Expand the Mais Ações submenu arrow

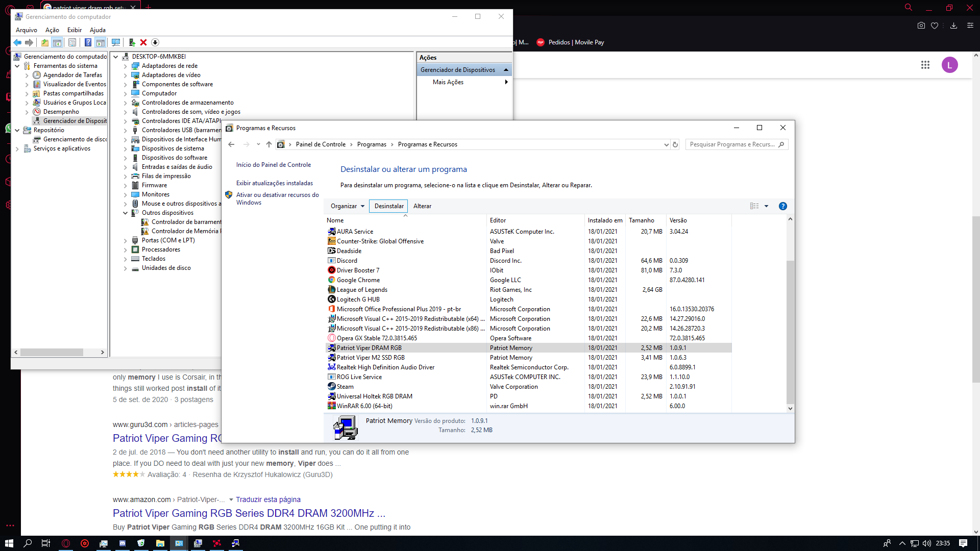point(506,82)
